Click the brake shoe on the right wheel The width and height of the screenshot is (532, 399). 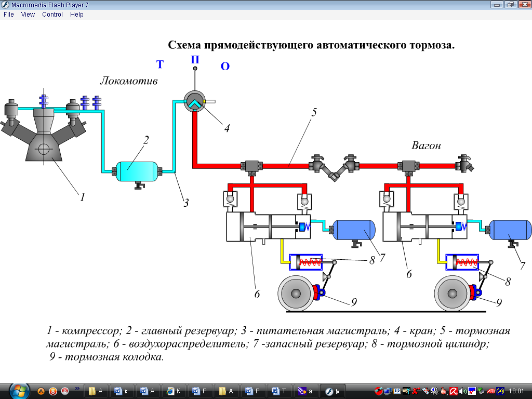(473, 292)
